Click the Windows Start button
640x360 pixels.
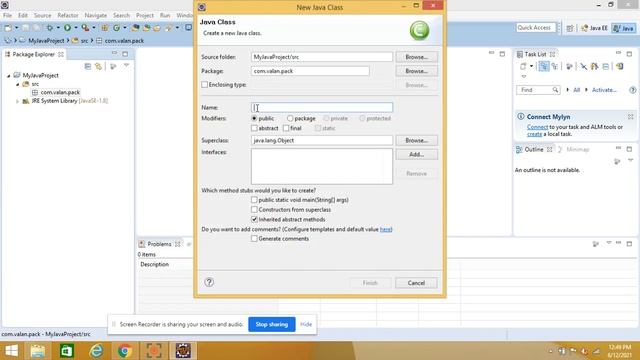click(x=11, y=351)
